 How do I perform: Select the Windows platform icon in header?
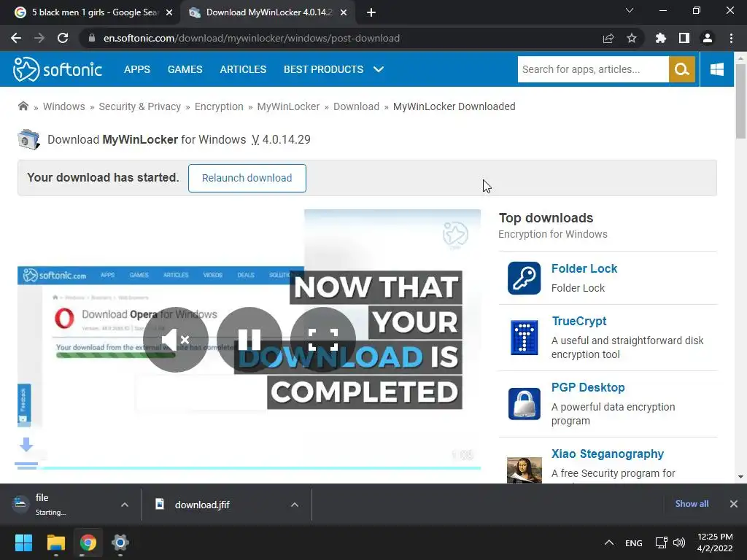tap(716, 69)
